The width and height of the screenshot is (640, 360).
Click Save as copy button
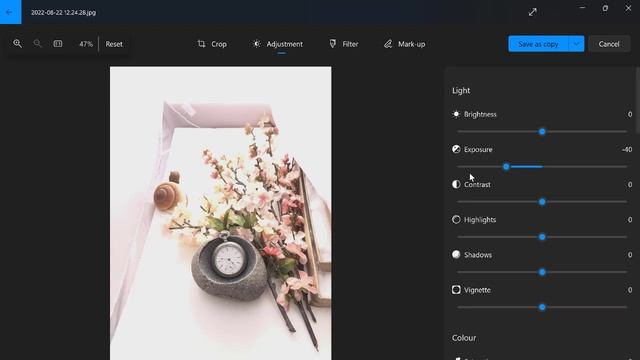coord(538,44)
